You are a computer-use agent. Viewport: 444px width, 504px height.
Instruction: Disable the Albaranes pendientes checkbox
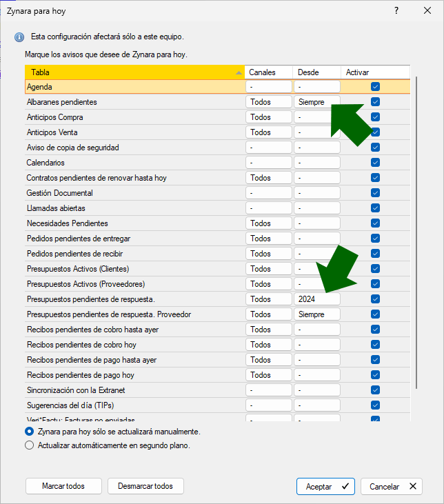375,102
